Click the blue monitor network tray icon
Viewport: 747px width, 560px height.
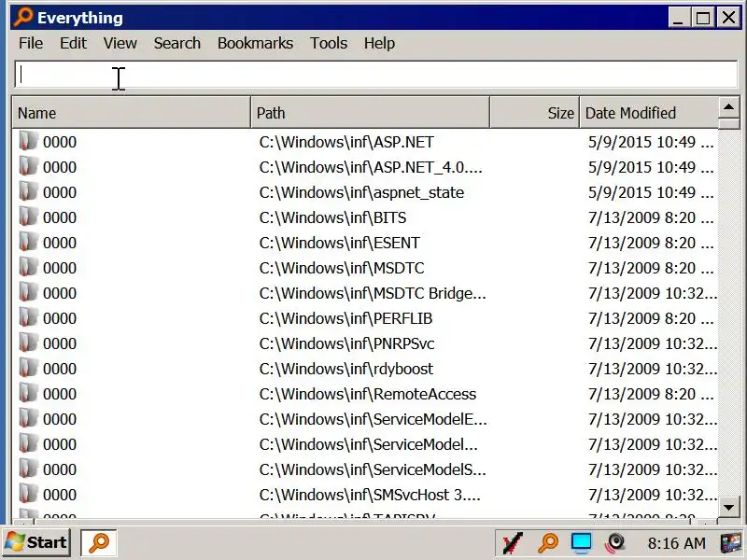[x=581, y=543]
